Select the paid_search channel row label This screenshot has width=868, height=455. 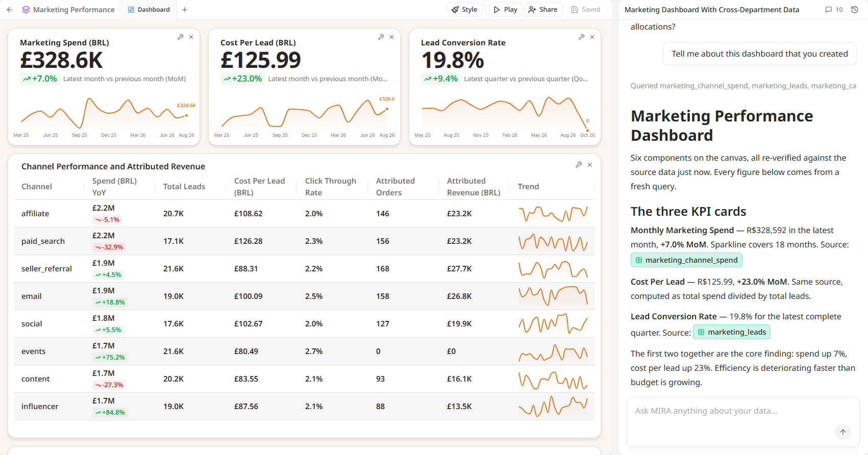point(43,241)
